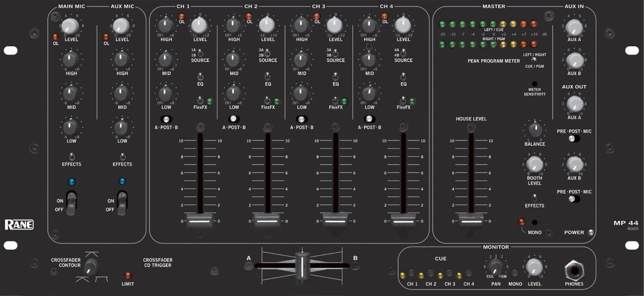Switch the CH 4 SOURCE 4A/4B selector
644x296 pixels.
coord(403,53)
